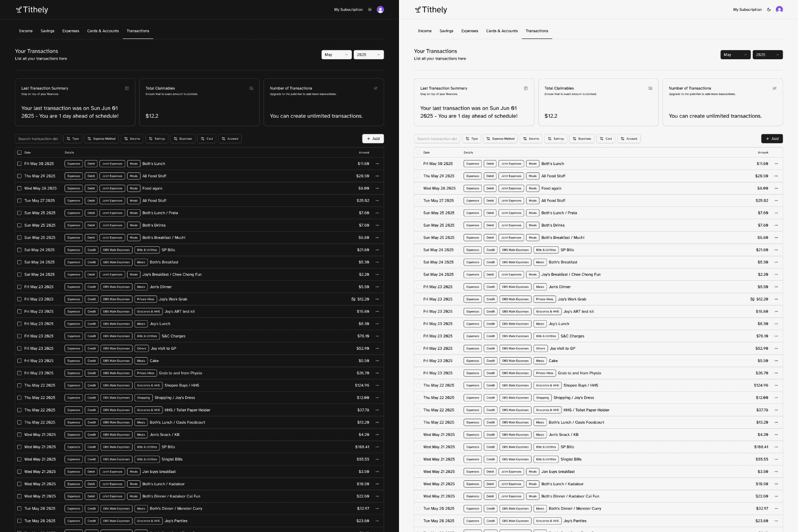Screen dimensions: 798x532
Task: Open row menu for Jon's Dinner, dark view
Action: point(377,287)
